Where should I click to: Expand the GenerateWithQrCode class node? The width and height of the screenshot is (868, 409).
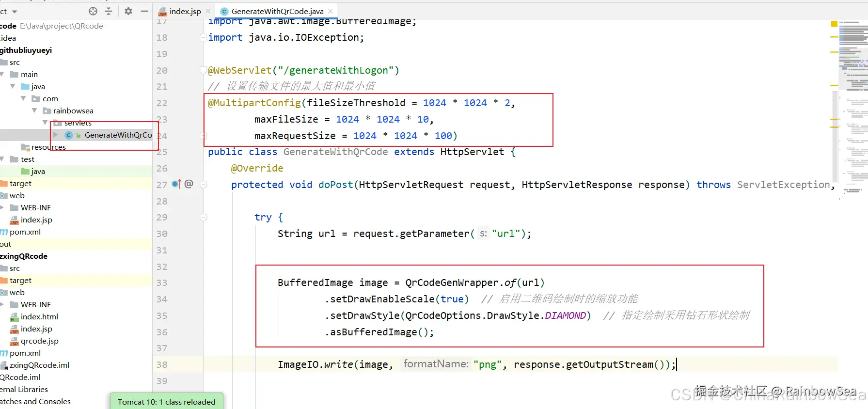[x=56, y=135]
